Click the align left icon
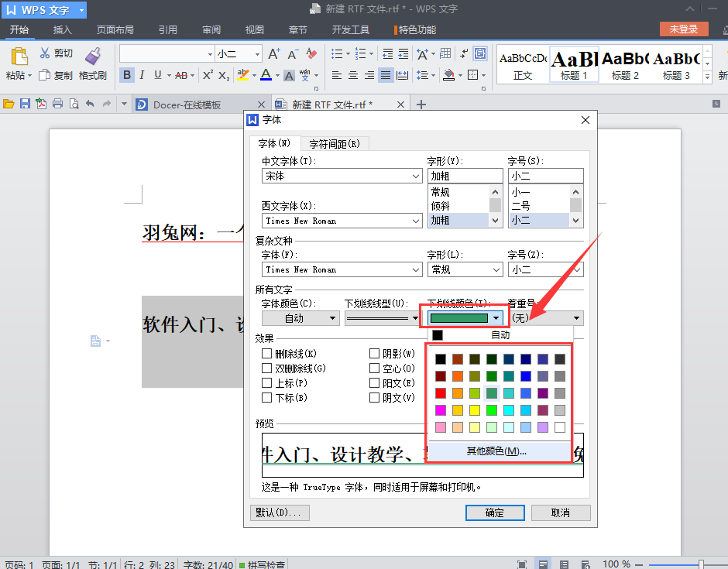The image size is (728, 569). [x=337, y=75]
